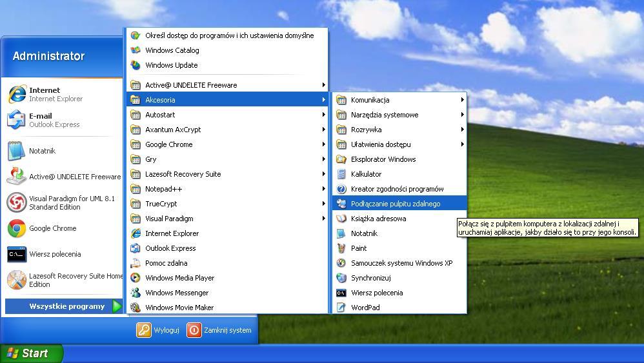Click the Eksplorator Windows icon
The width and height of the screenshot is (644, 363).
coord(341,159)
